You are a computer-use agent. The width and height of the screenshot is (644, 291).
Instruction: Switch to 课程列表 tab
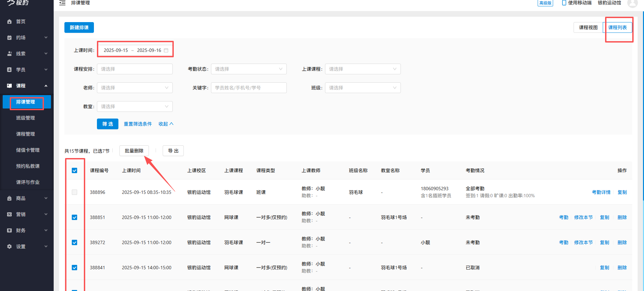pos(618,27)
